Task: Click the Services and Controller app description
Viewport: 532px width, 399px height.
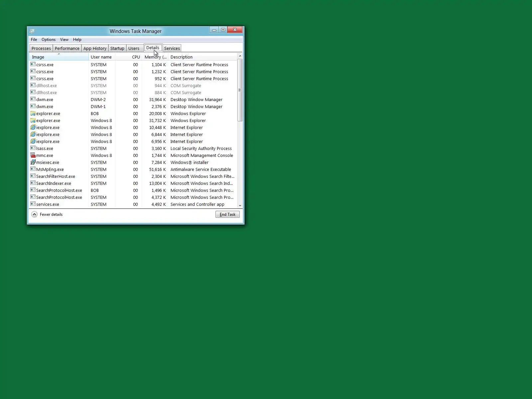Action: pyautogui.click(x=198, y=204)
